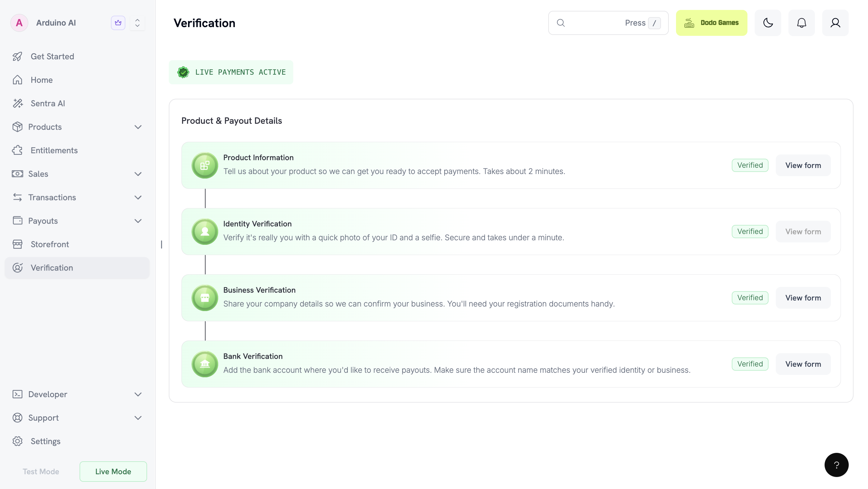Toggle dark mode with the moon icon
Screen dimensions: 868x489
tap(768, 23)
